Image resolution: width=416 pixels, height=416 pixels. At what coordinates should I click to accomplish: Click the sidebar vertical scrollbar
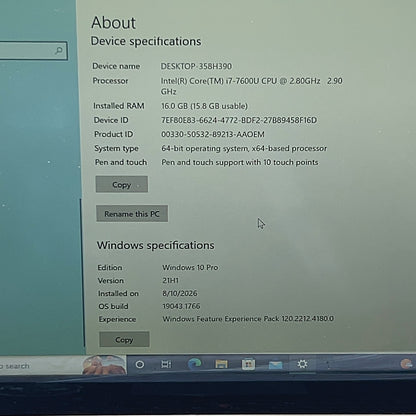[82, 272]
